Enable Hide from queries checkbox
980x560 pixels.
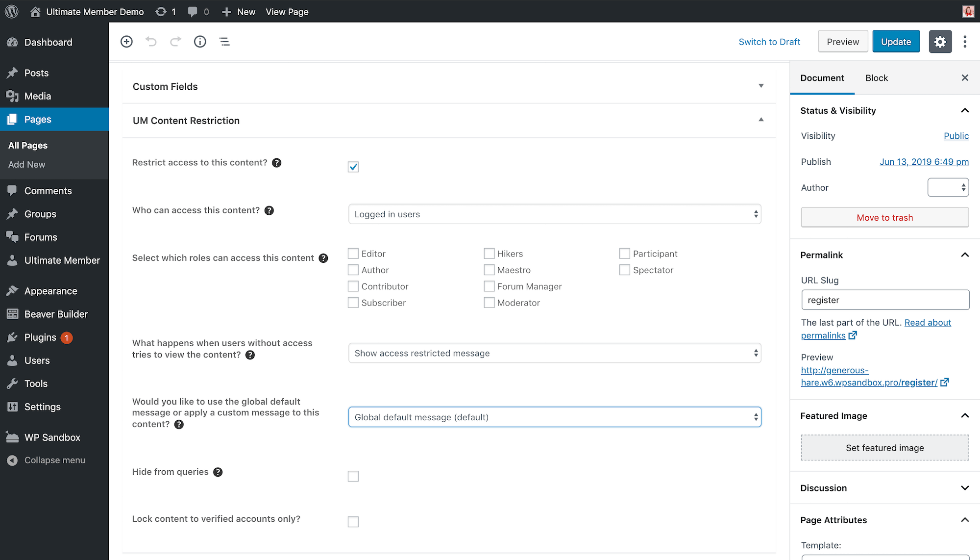pyautogui.click(x=353, y=476)
